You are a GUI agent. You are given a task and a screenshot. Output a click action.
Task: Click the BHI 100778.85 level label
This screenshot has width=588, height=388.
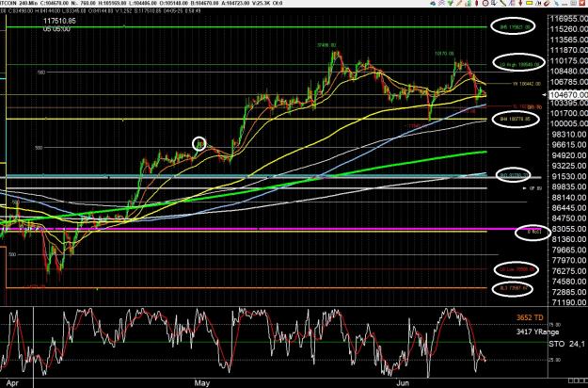point(516,119)
